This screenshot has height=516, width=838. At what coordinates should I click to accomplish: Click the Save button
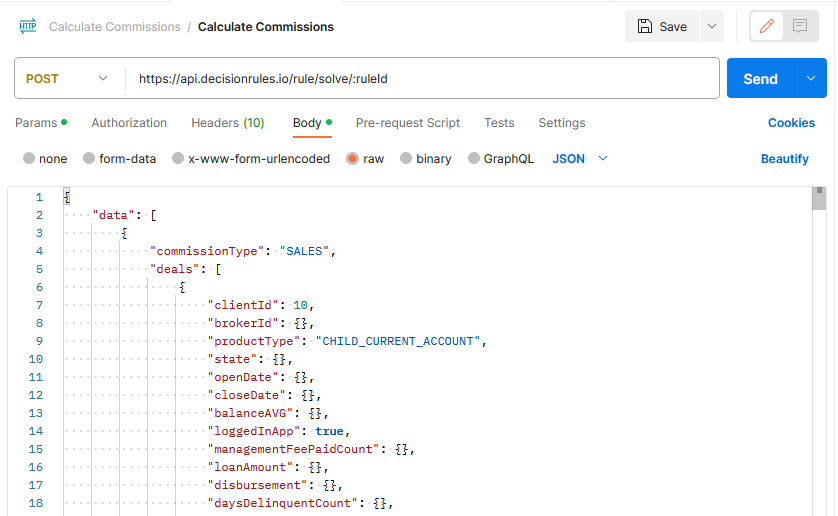click(x=662, y=26)
